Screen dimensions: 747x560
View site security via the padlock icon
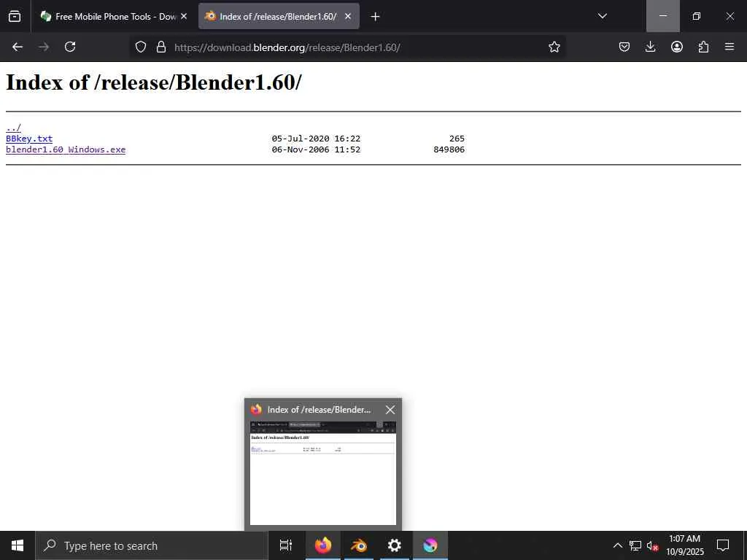click(161, 47)
